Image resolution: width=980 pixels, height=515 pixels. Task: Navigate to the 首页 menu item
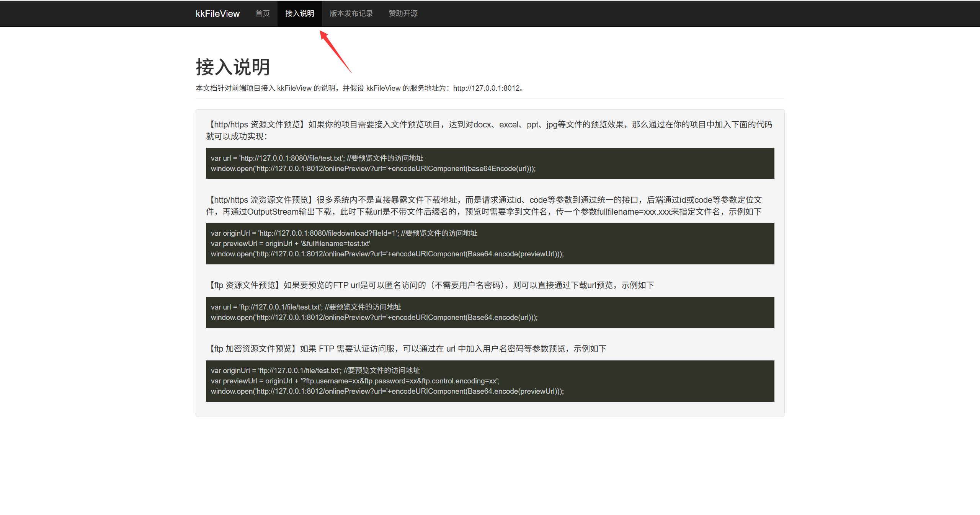tap(262, 13)
